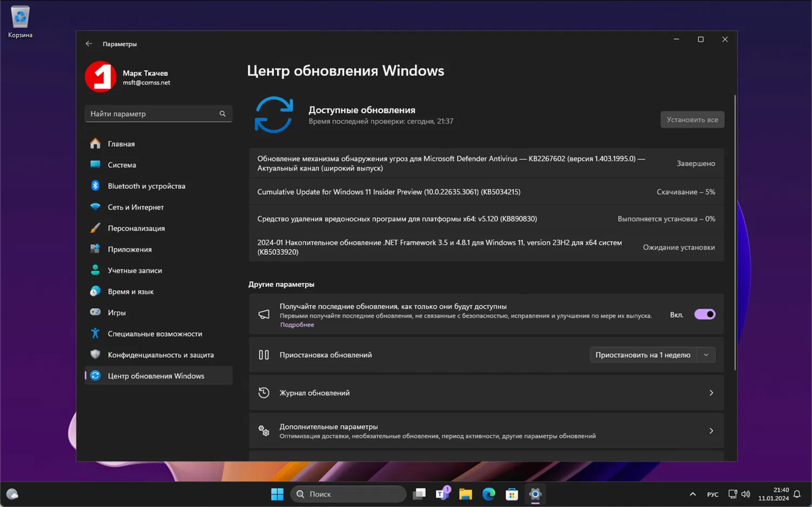The height and width of the screenshot is (507, 812).
Task: Select Конфиденциальность и защита in sidebar
Action: [160, 355]
